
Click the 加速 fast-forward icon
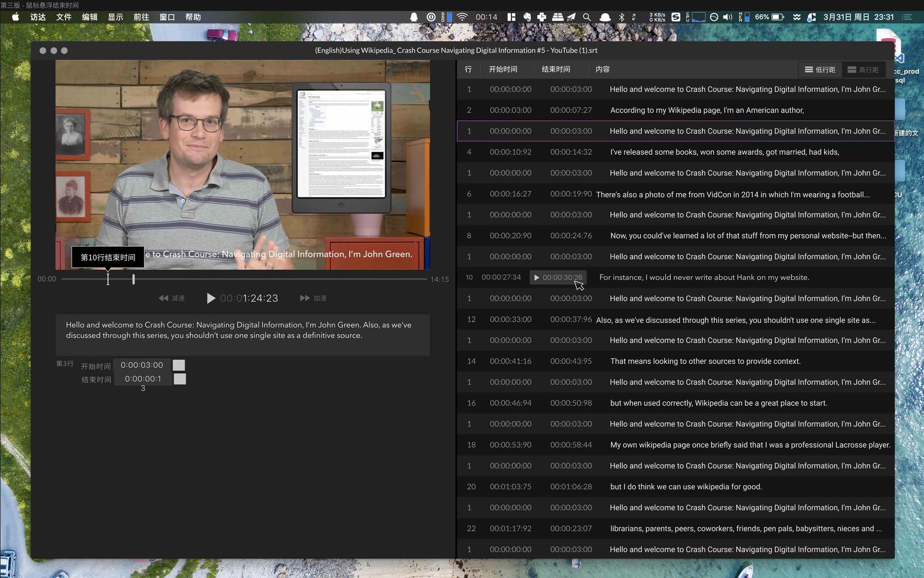(x=304, y=298)
